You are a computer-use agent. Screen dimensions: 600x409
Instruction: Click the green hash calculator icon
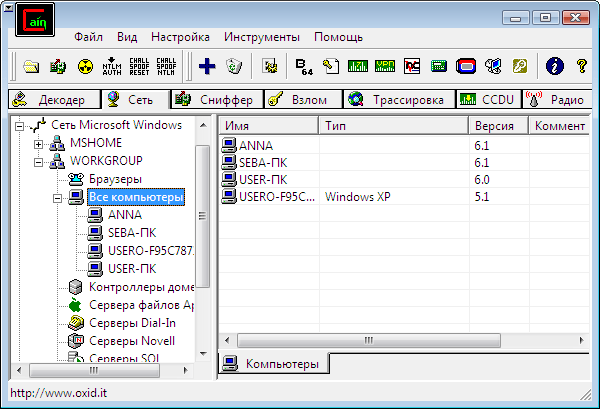point(439,66)
